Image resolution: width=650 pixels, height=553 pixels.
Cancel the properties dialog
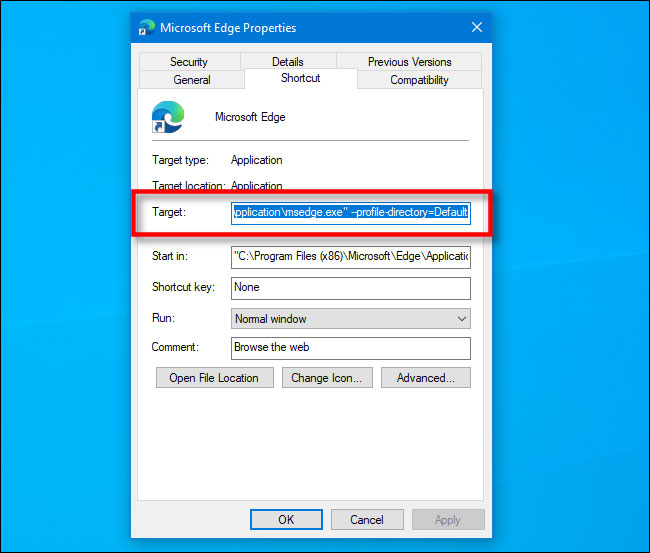click(367, 519)
